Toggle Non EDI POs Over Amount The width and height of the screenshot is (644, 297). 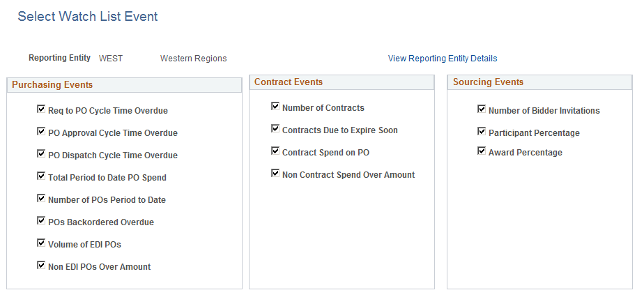click(x=41, y=266)
